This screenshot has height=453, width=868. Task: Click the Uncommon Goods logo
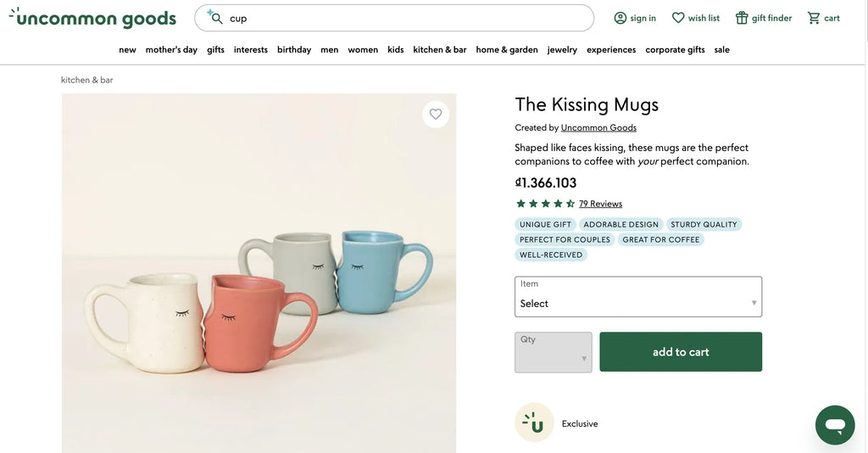tap(93, 18)
